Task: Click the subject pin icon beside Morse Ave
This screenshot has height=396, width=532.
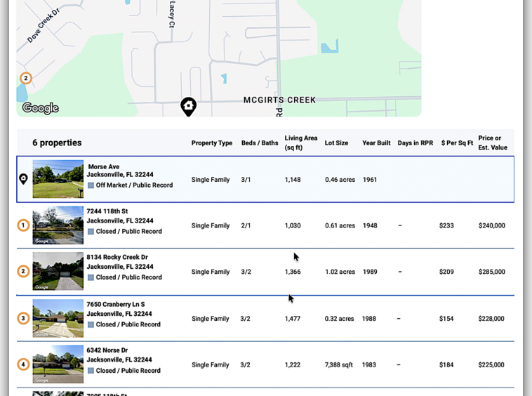Action: coord(23,179)
